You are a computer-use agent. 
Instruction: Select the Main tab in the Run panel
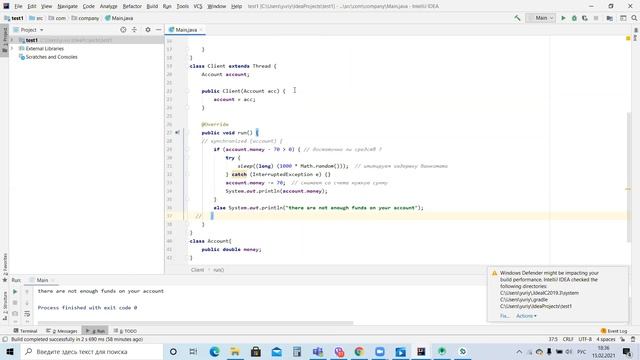pos(42,280)
